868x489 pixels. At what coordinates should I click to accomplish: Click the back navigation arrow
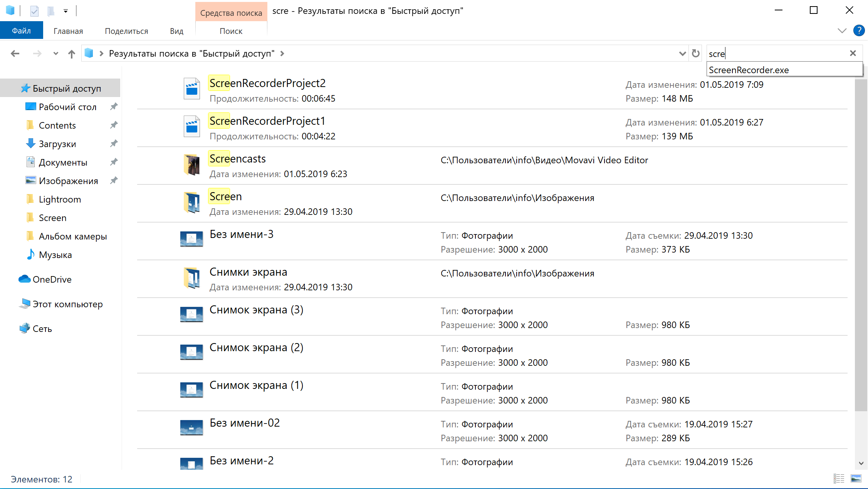pyautogui.click(x=15, y=54)
